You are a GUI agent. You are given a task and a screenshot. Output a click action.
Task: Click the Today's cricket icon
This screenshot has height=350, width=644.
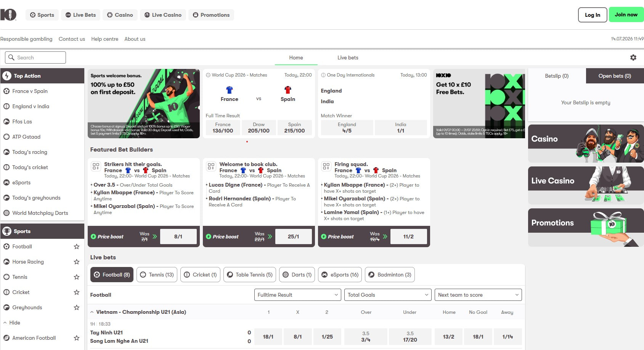(x=6, y=167)
